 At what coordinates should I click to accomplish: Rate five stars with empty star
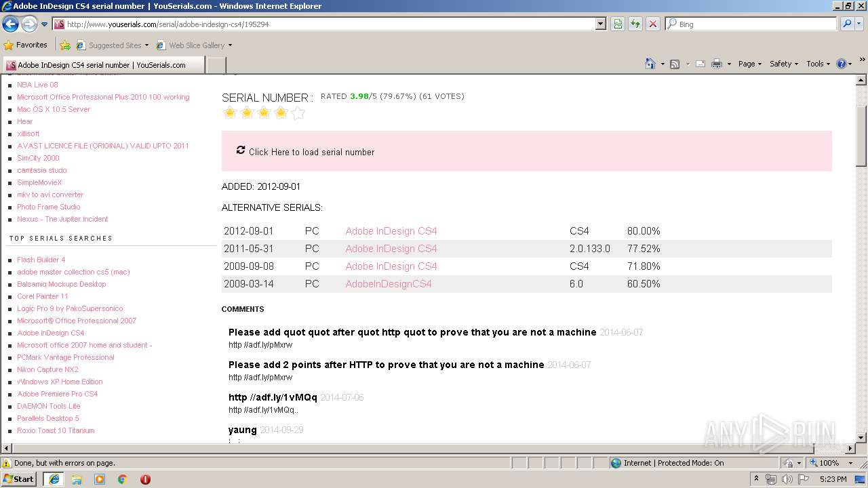point(298,113)
